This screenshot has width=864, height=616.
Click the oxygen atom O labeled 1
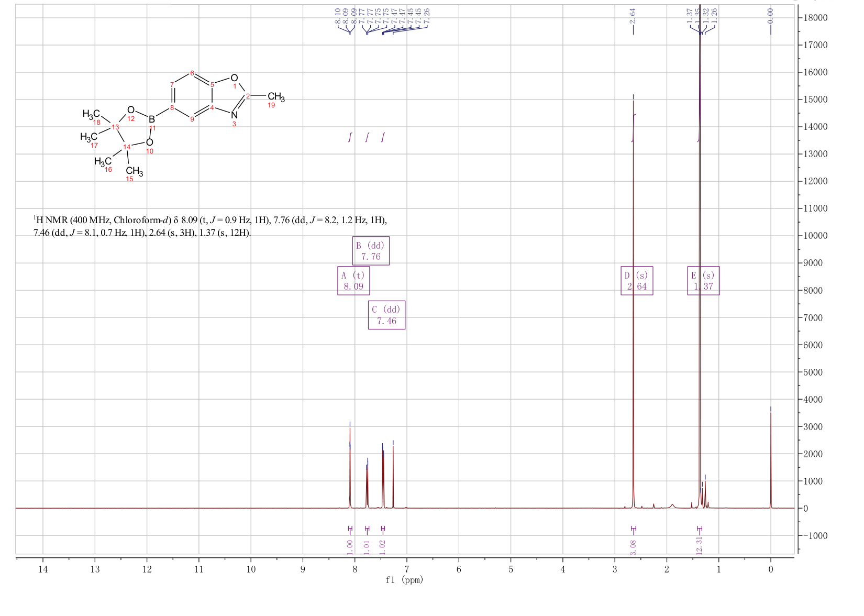(234, 79)
